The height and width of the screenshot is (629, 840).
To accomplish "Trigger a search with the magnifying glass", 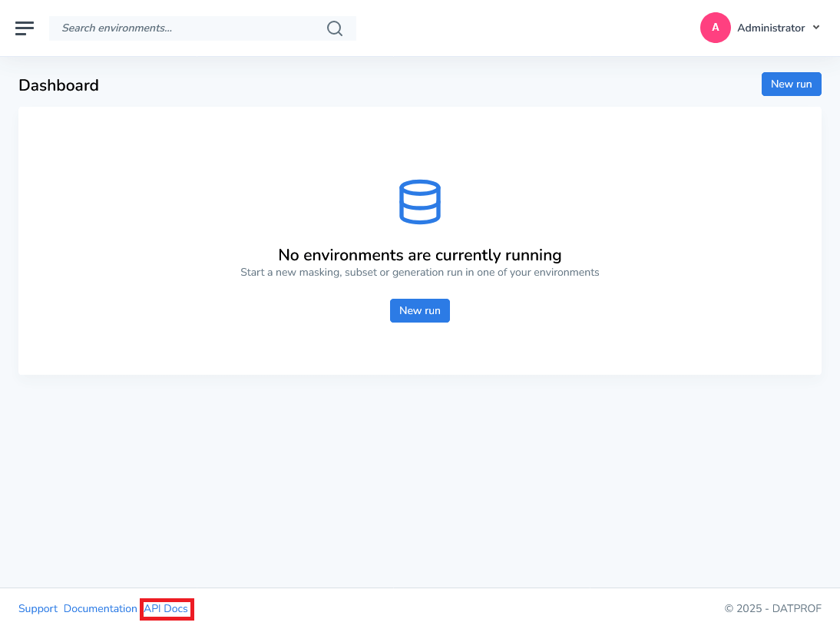I will [335, 28].
